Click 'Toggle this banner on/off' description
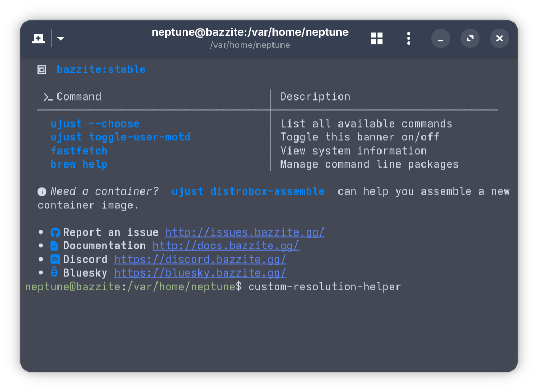 point(360,137)
